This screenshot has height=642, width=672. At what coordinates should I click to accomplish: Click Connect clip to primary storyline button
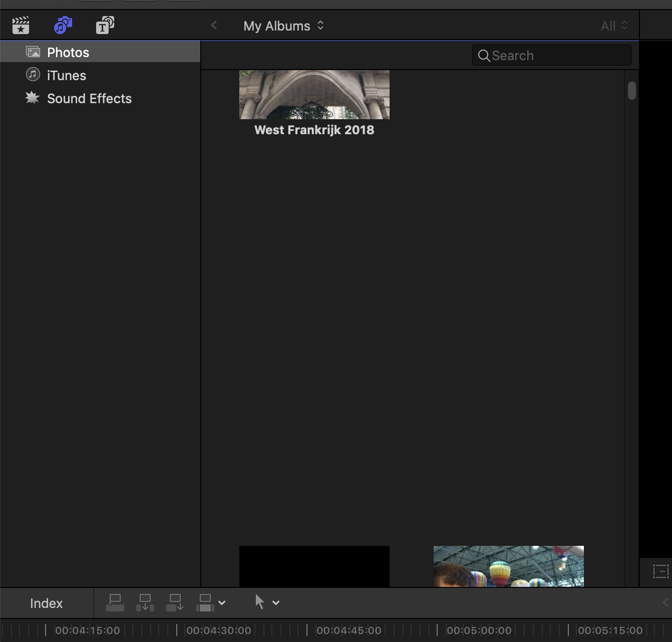pyautogui.click(x=115, y=602)
